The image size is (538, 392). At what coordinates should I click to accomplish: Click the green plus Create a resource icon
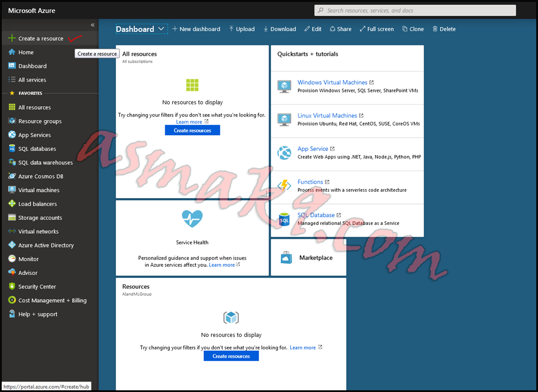[12, 38]
